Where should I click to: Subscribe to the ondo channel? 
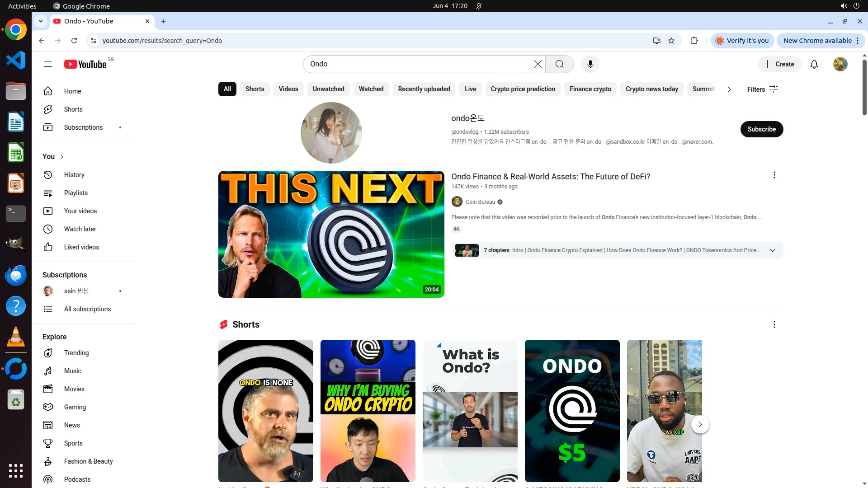click(761, 129)
